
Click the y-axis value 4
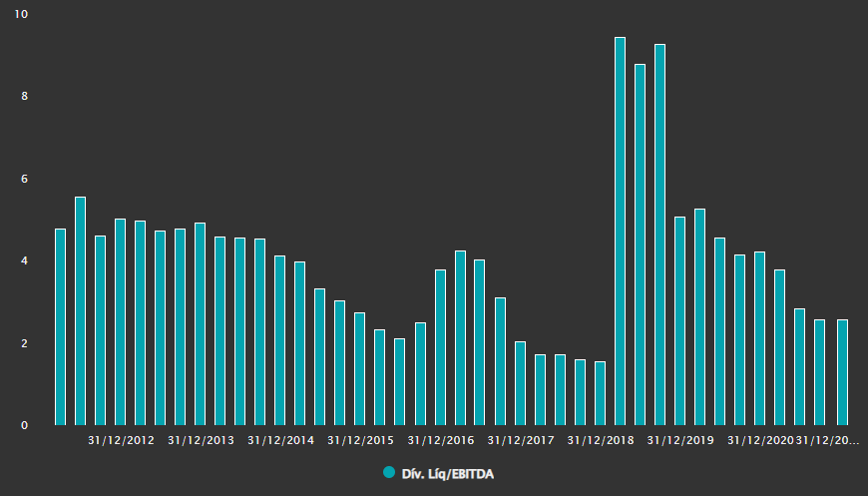click(x=24, y=260)
